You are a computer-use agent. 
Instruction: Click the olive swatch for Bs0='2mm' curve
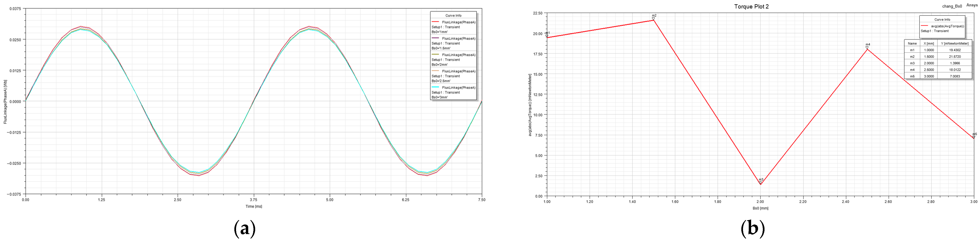click(435, 55)
